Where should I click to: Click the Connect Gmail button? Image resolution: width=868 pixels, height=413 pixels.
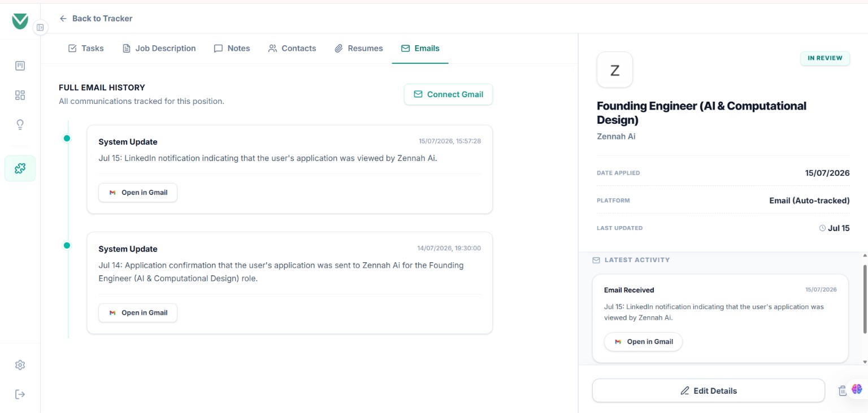pyautogui.click(x=448, y=94)
